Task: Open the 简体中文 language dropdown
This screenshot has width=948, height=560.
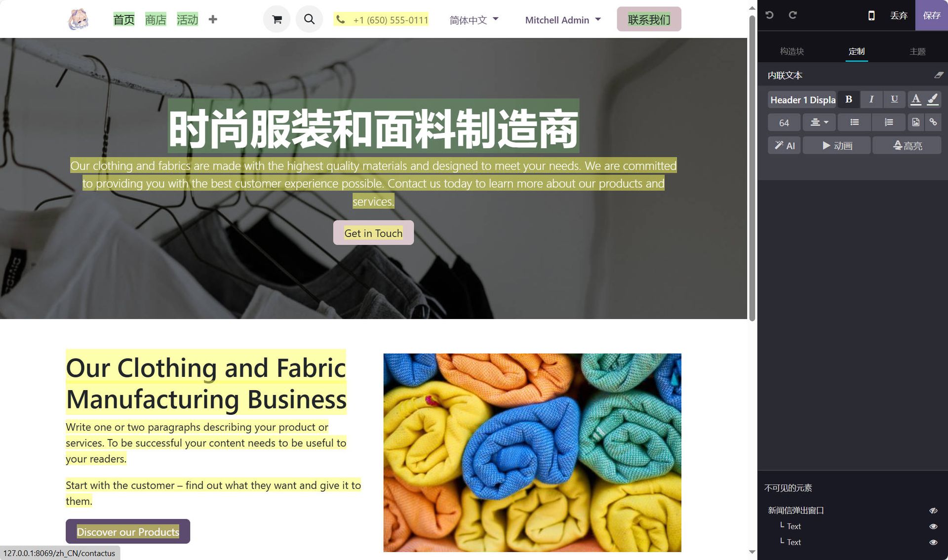Action: 474,20
